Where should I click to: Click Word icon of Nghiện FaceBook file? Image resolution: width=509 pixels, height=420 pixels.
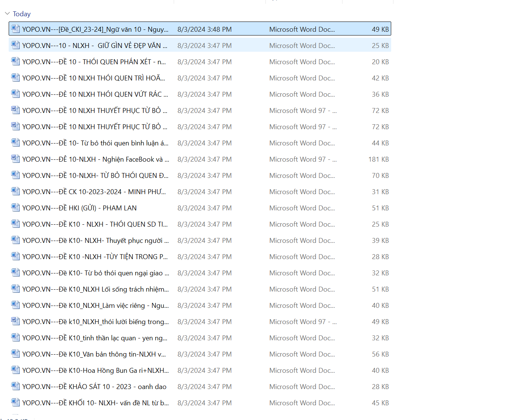(15, 159)
